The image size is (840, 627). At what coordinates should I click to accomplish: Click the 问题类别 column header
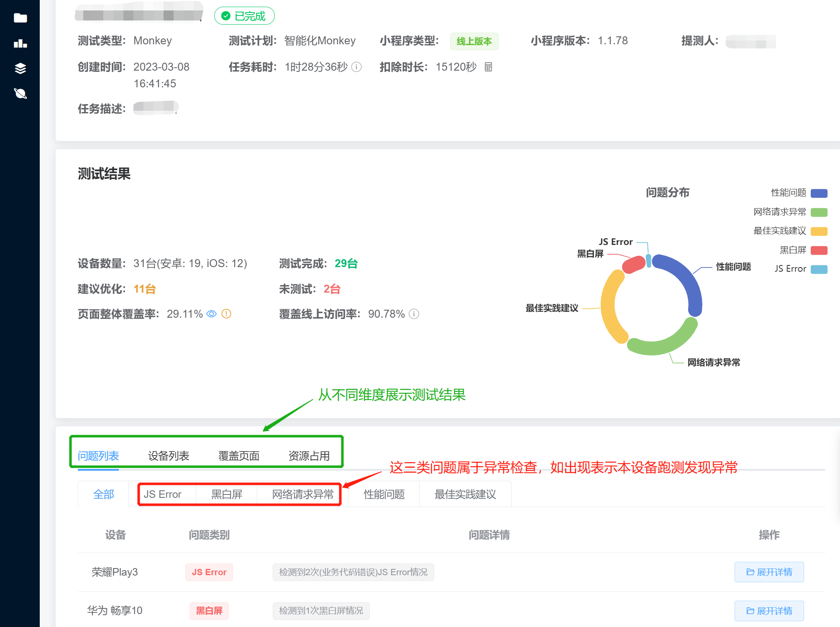[x=209, y=535]
